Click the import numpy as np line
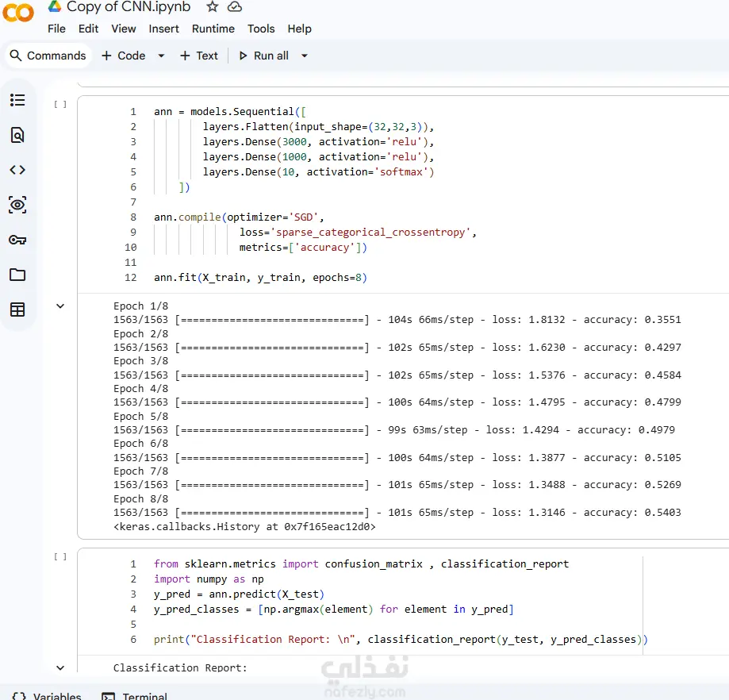This screenshot has width=729, height=700. pyautogui.click(x=209, y=579)
